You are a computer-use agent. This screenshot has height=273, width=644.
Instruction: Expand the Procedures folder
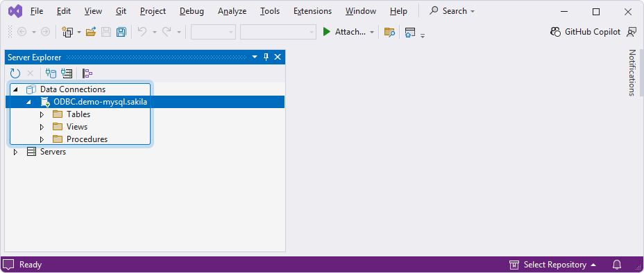[x=42, y=140]
